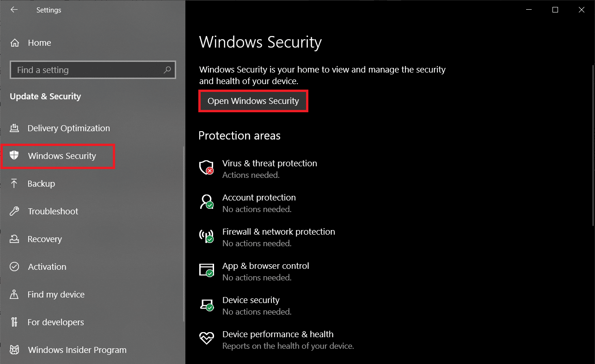Screen dimensions: 595x364
Task: Click the Device security laptop icon
Action: click(x=206, y=304)
